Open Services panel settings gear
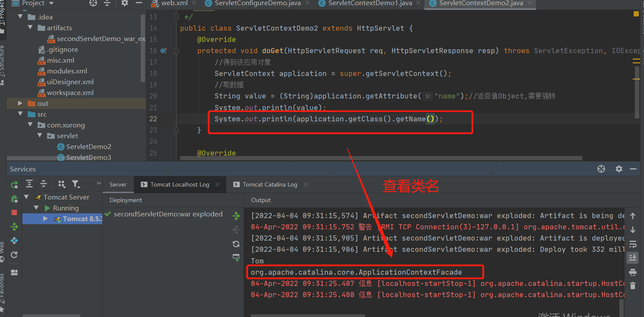 coord(619,169)
